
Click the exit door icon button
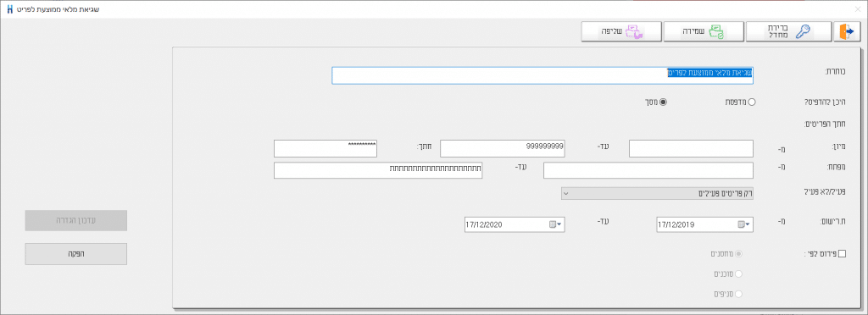click(847, 31)
